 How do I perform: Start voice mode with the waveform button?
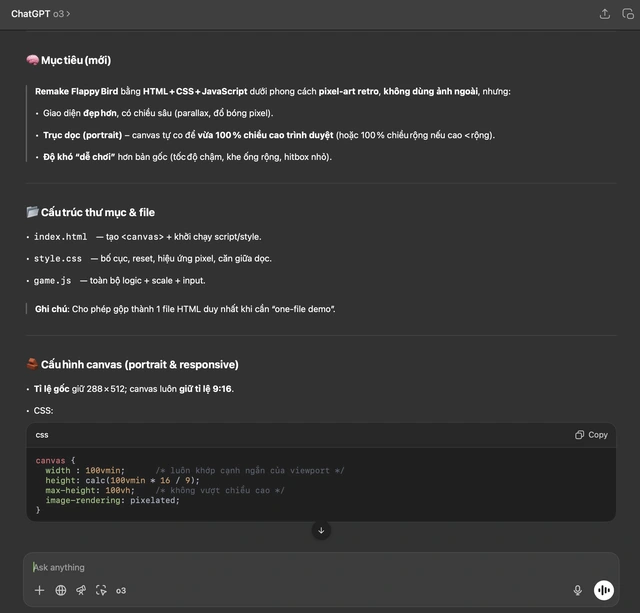[603, 590]
